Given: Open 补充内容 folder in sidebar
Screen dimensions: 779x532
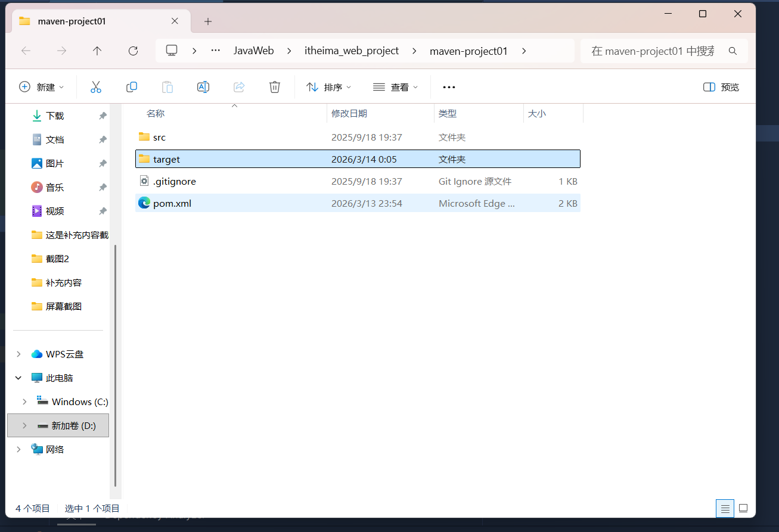Looking at the screenshot, I should pyautogui.click(x=64, y=282).
